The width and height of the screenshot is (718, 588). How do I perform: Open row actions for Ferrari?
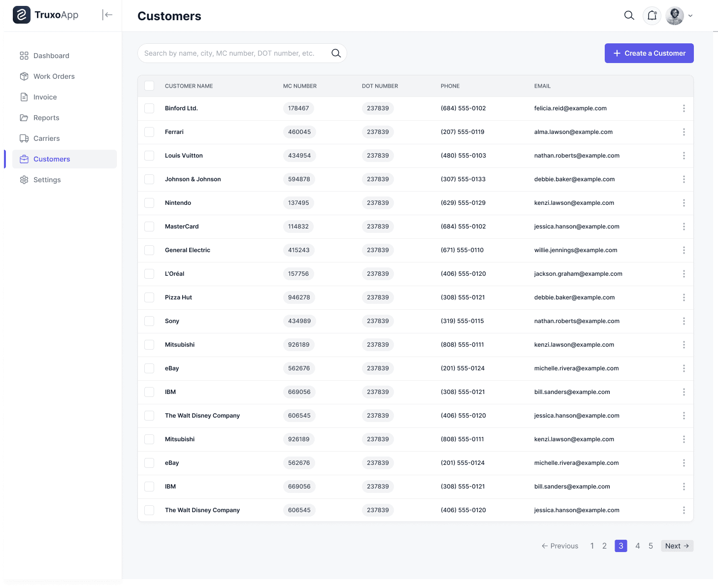[x=684, y=132]
